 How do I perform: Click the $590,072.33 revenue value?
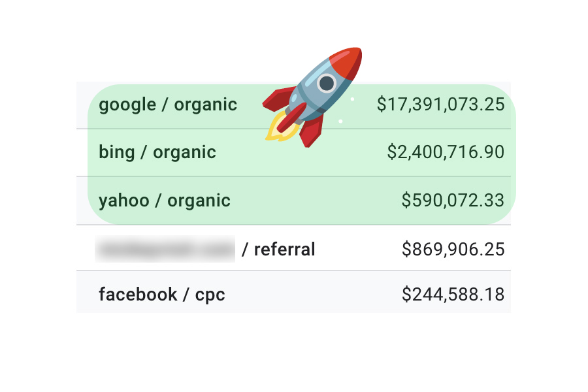[x=453, y=200]
